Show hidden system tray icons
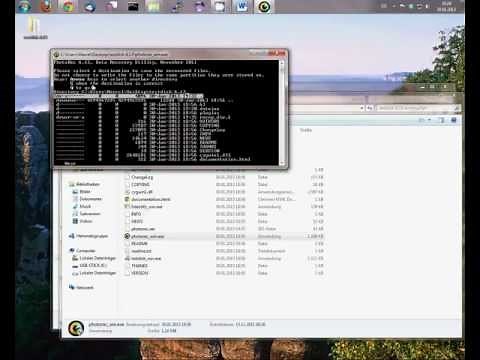Viewport: 480px width, 360px height. (x=394, y=6)
